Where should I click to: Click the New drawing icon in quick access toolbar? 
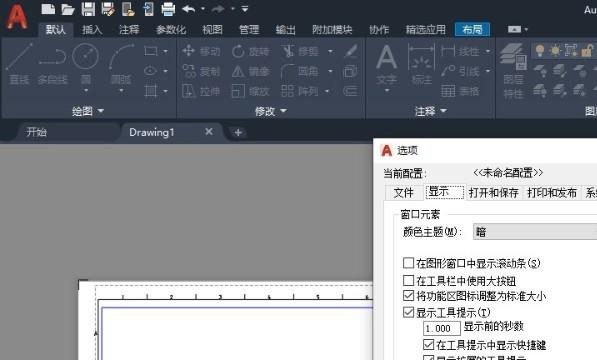point(48,9)
